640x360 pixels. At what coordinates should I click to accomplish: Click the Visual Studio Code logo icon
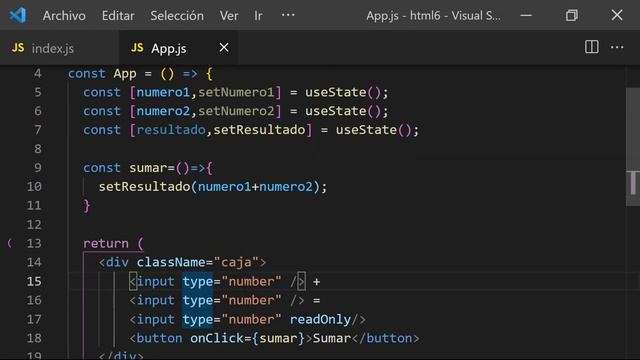coord(18,16)
